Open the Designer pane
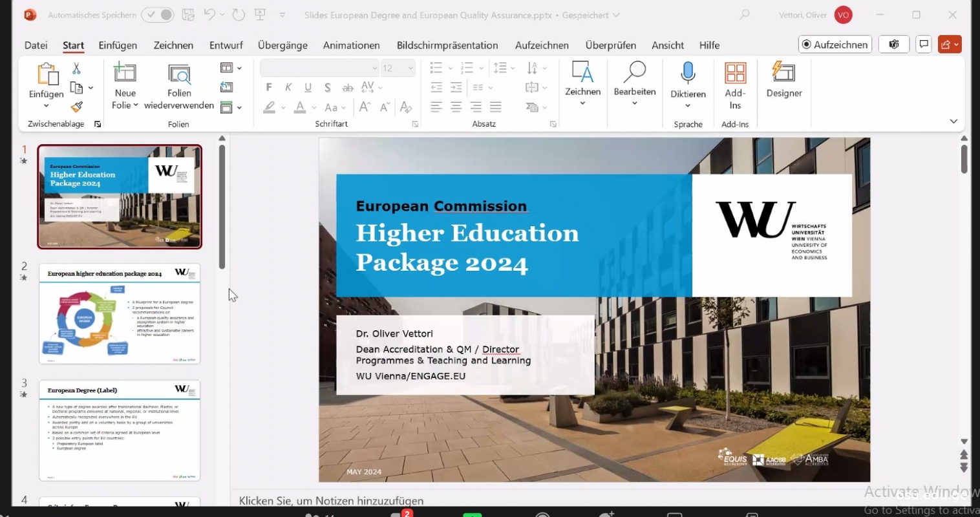This screenshot has width=980, height=517. pyautogui.click(x=783, y=80)
